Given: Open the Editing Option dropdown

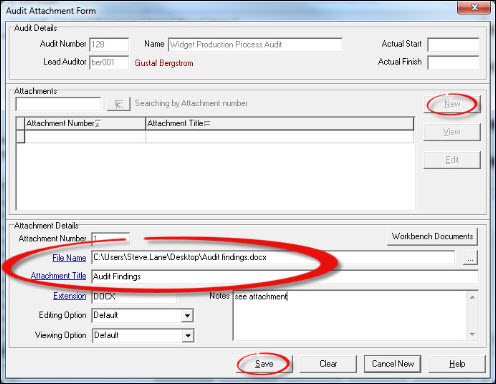Looking at the screenshot, I should tap(187, 315).
